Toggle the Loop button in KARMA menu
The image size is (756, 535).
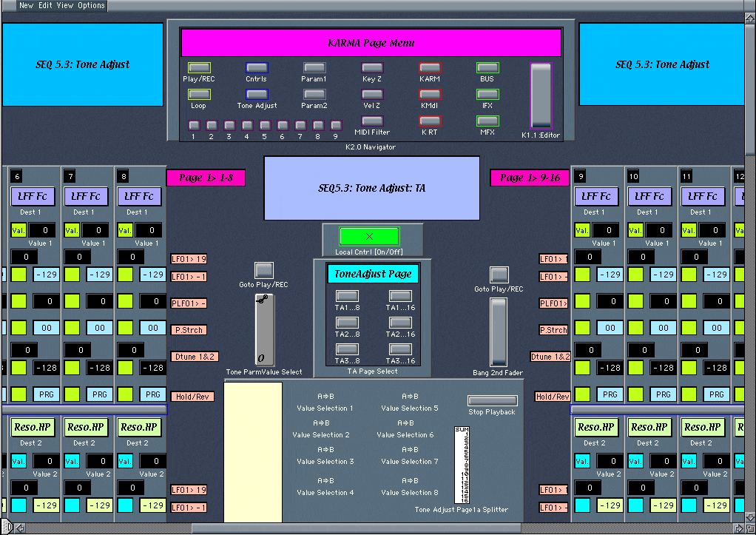[x=199, y=95]
